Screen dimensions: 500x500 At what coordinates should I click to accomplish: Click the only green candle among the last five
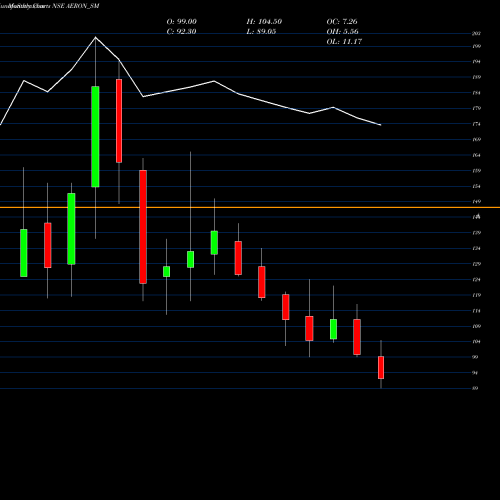(x=333, y=329)
